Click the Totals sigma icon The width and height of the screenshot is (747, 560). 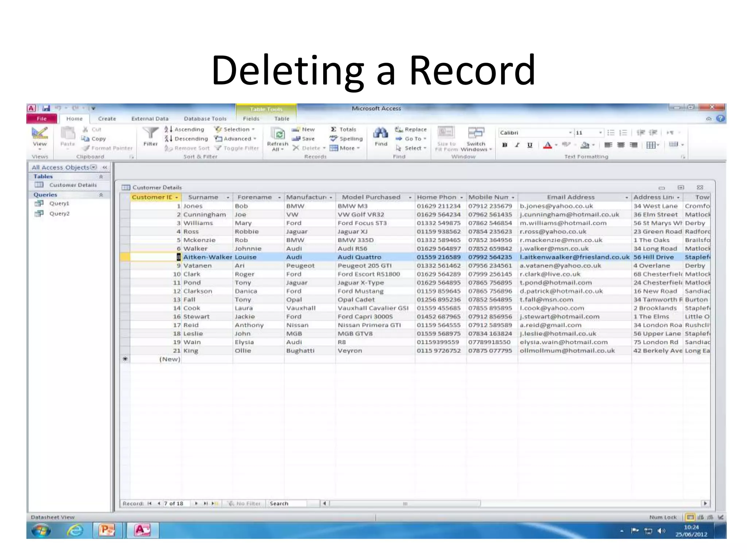click(x=333, y=129)
